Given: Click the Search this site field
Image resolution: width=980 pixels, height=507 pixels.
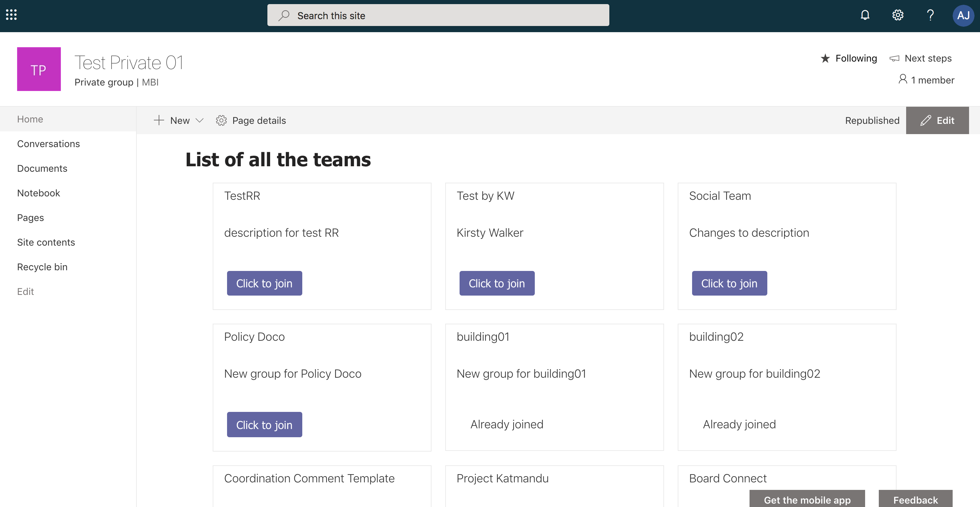Looking at the screenshot, I should pyautogui.click(x=438, y=16).
